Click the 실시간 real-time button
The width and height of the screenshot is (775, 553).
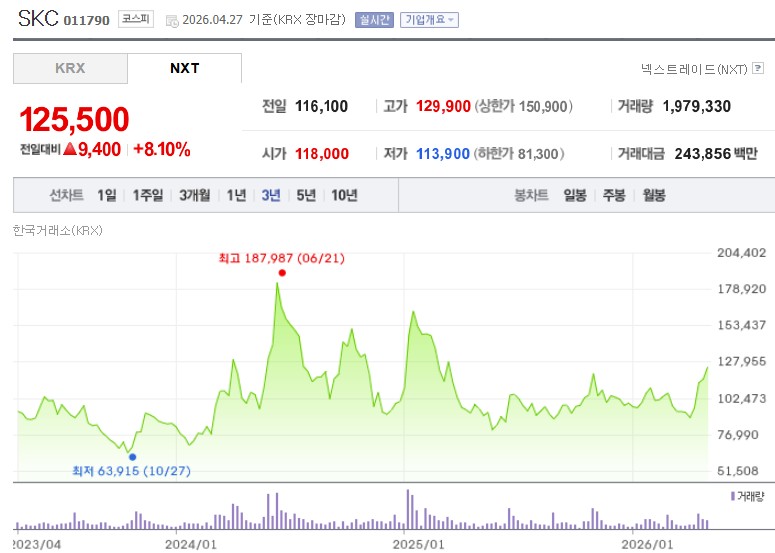click(x=374, y=20)
